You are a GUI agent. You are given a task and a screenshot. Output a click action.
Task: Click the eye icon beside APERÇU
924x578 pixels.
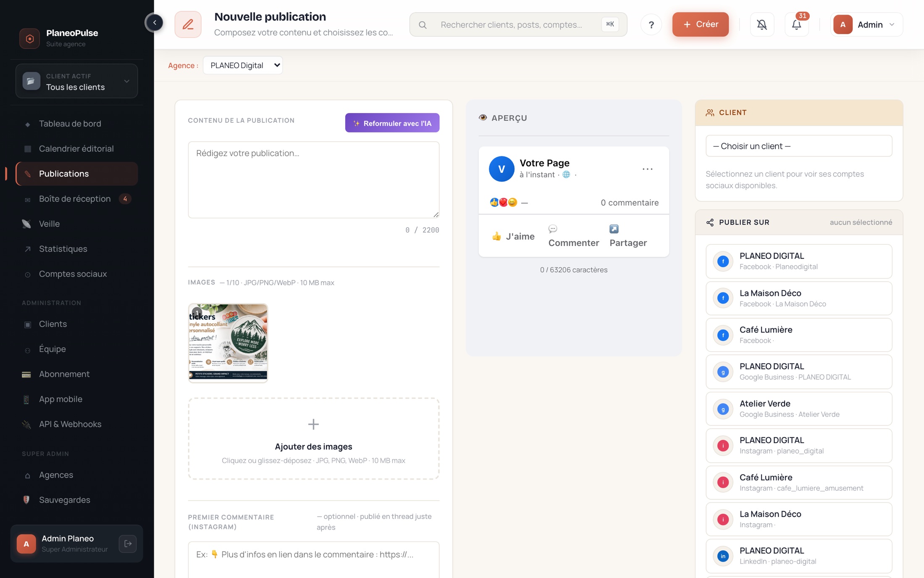point(483,118)
